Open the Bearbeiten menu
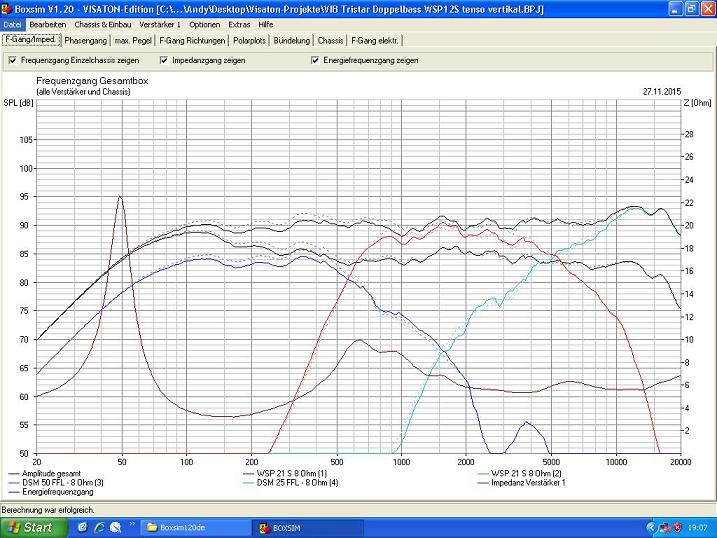The height and width of the screenshot is (538, 717). (48, 25)
